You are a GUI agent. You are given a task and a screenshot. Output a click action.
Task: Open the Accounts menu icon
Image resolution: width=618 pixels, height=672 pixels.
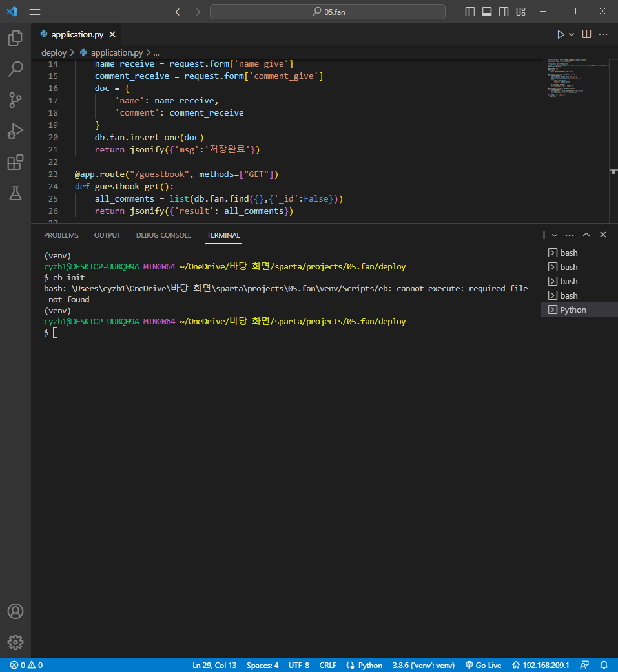15,611
